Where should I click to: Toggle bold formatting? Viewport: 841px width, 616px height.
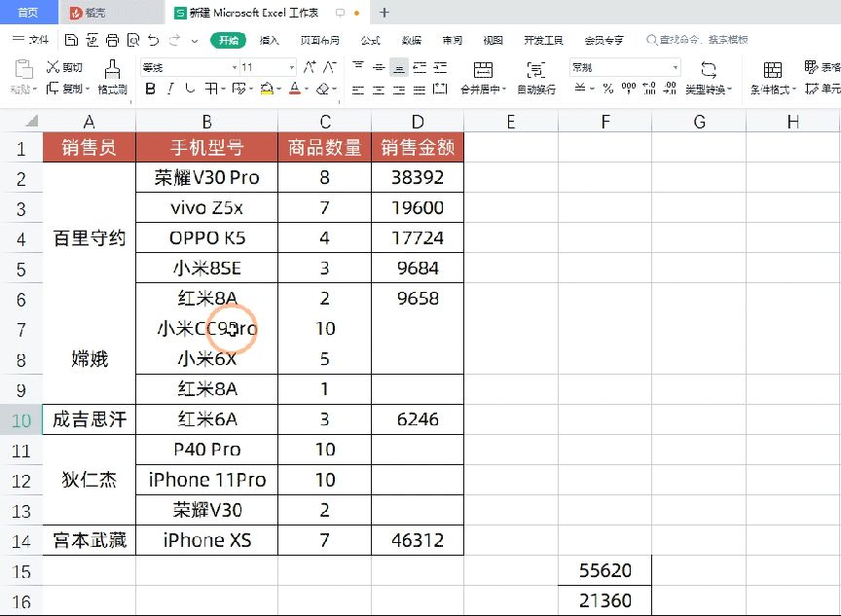[150, 89]
